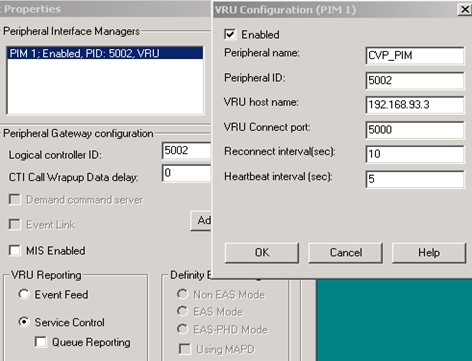Click the Heartbeat interval (sec) label
472x361 pixels.
click(278, 176)
